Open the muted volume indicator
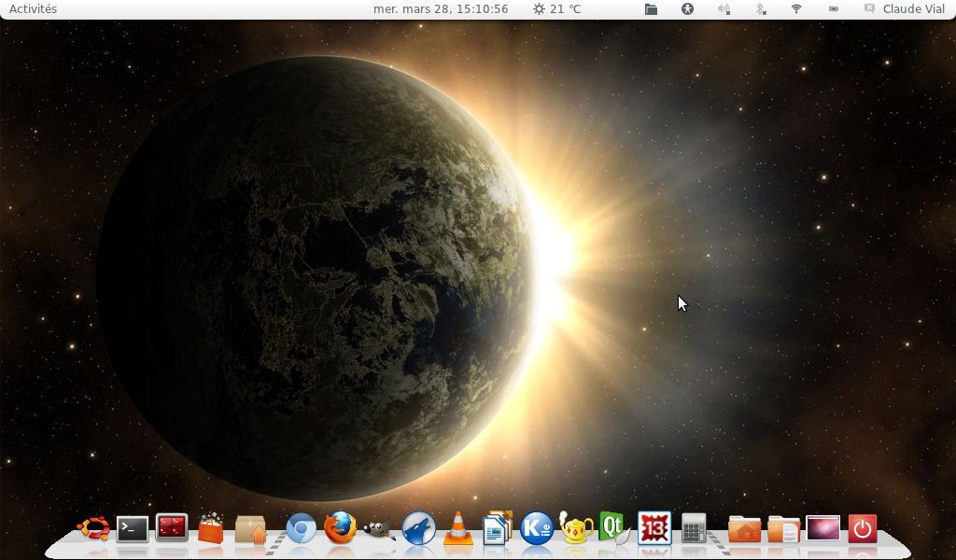 click(724, 9)
